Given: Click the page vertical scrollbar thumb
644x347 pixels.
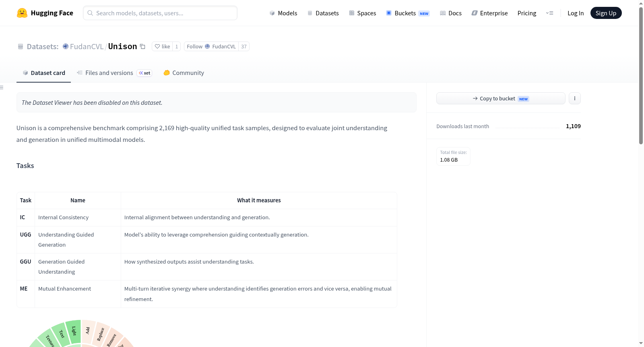Looking at the screenshot, I should click(x=641, y=75).
